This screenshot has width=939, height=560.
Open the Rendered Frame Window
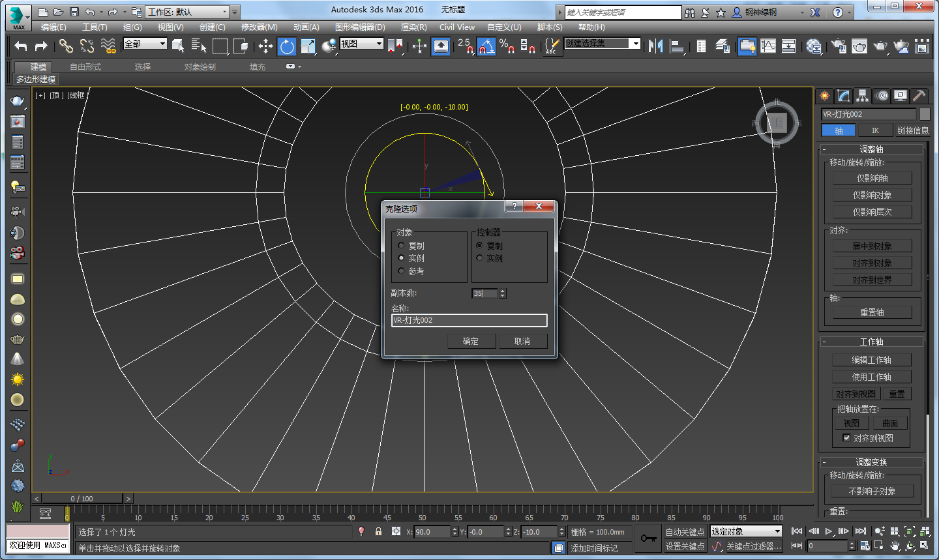(859, 46)
